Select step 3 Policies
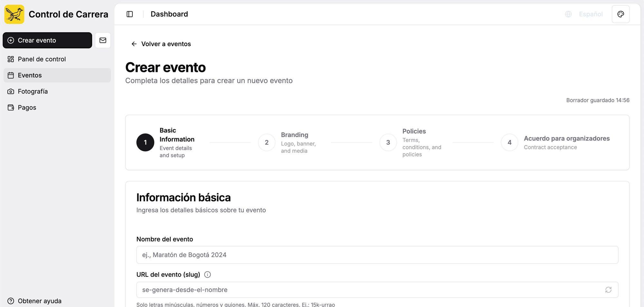644x307 pixels. (x=410, y=142)
